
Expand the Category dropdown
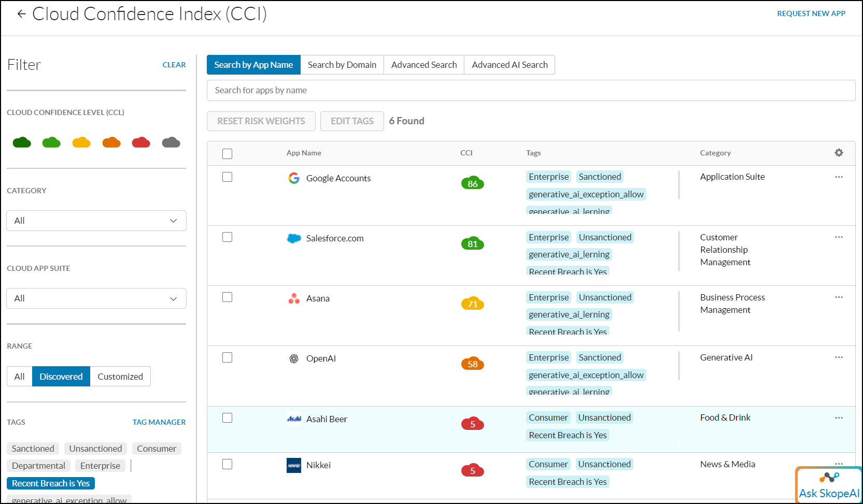96,221
